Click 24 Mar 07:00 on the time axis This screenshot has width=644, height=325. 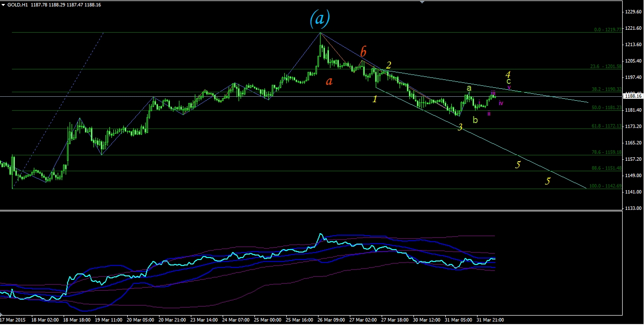click(237, 320)
